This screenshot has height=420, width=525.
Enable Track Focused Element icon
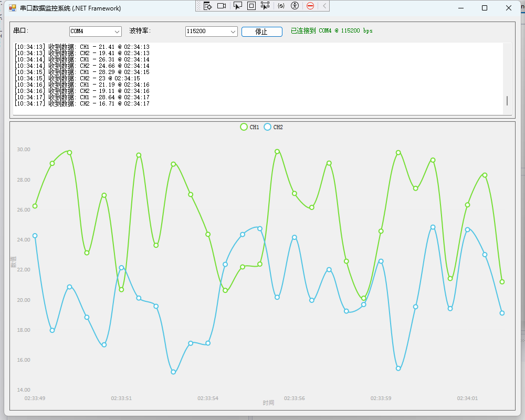(x=265, y=6)
